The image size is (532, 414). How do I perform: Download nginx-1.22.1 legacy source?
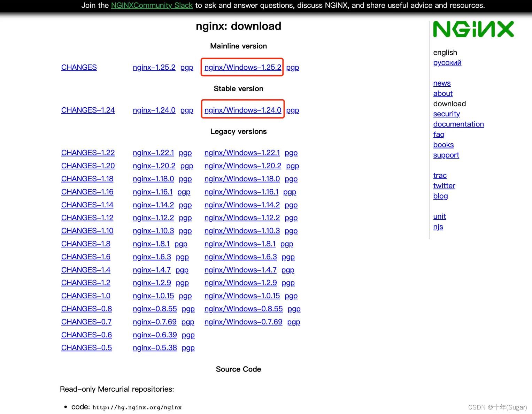pos(153,153)
